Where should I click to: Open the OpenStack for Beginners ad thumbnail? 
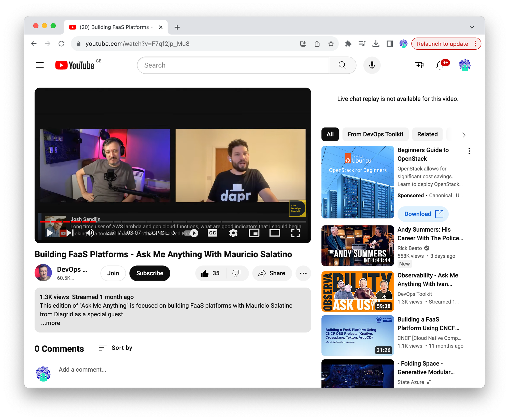[358, 182]
